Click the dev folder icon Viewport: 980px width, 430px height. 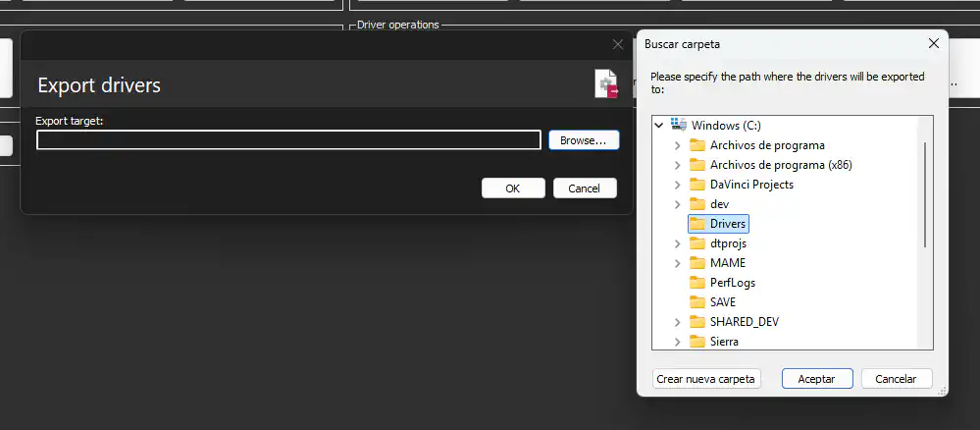[697, 204]
